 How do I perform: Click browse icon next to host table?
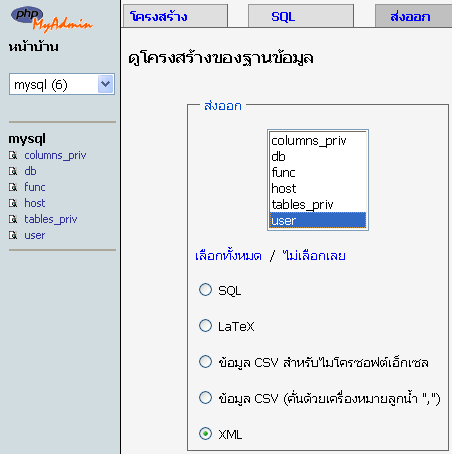point(13,203)
